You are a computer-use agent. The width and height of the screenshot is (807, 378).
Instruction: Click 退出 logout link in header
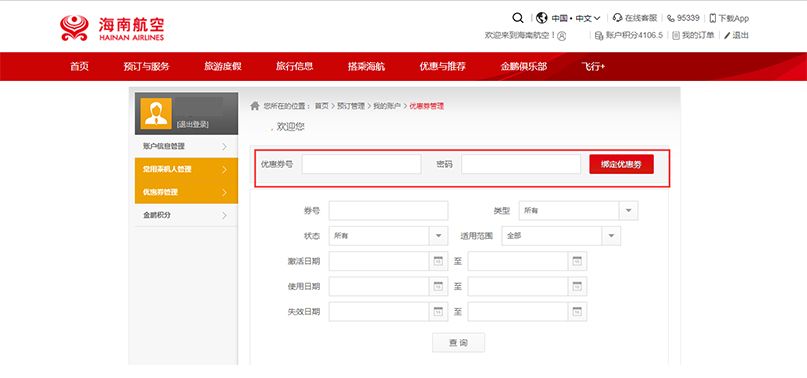[x=741, y=36]
